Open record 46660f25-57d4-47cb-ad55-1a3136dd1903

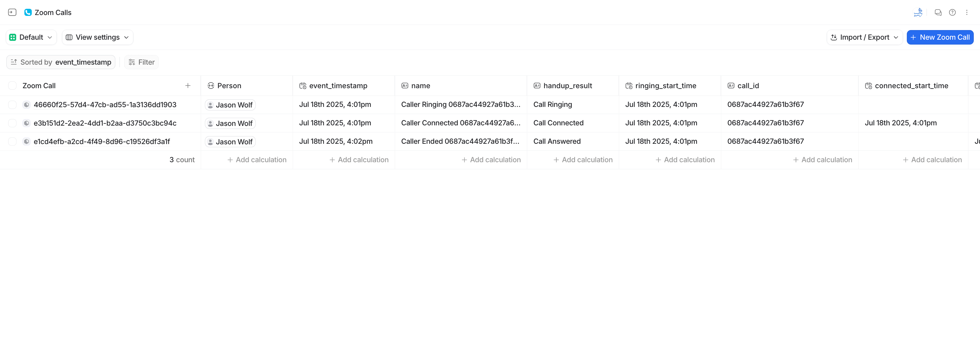(105, 105)
